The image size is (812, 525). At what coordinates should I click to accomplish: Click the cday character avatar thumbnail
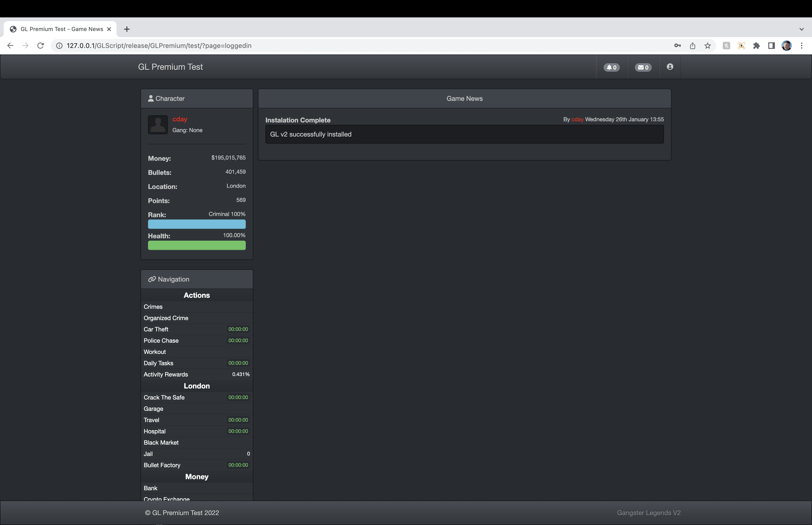coord(158,124)
